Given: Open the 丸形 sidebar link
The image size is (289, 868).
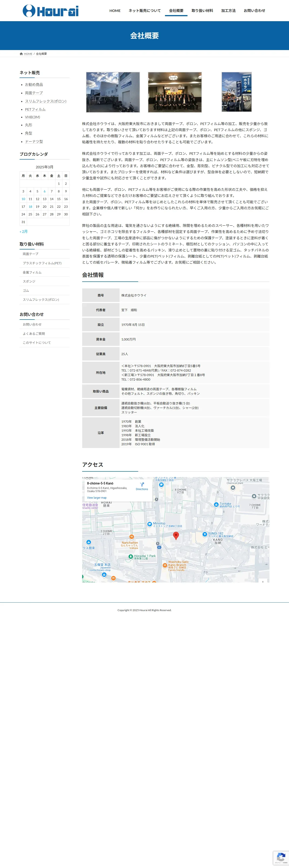Looking at the screenshot, I should pyautogui.click(x=29, y=125).
